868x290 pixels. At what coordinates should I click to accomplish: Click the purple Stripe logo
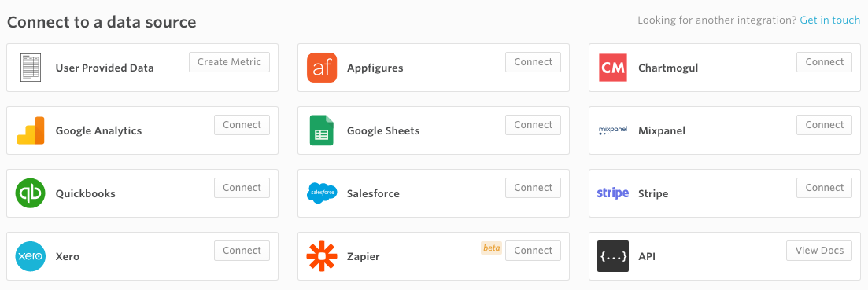tap(613, 193)
